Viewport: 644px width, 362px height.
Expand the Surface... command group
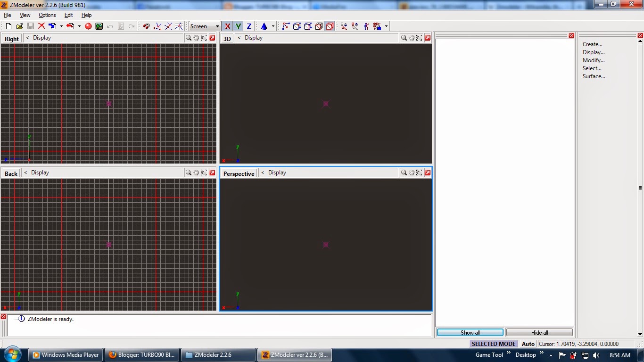click(x=594, y=76)
